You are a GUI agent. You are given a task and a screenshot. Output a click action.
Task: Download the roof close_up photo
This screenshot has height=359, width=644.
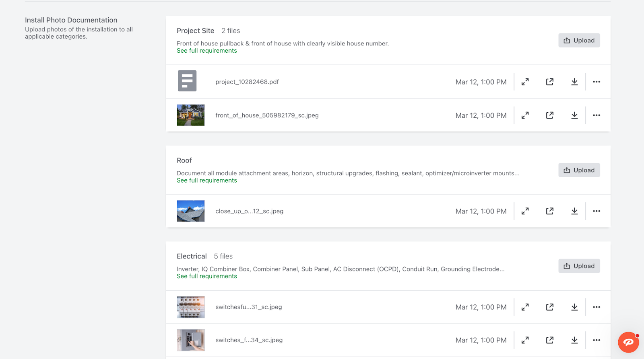(574, 211)
